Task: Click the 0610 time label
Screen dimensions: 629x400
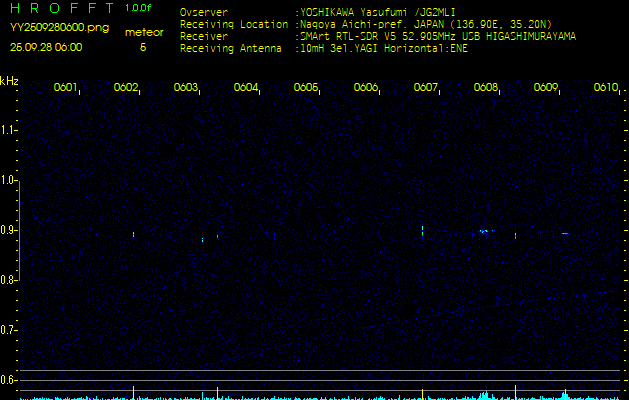Action: point(606,87)
